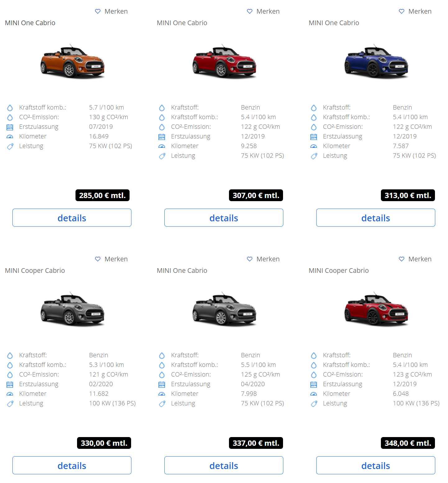Click the speedometer icon beside Kilometer 7.587
The height and width of the screenshot is (483, 448).
pos(314,146)
